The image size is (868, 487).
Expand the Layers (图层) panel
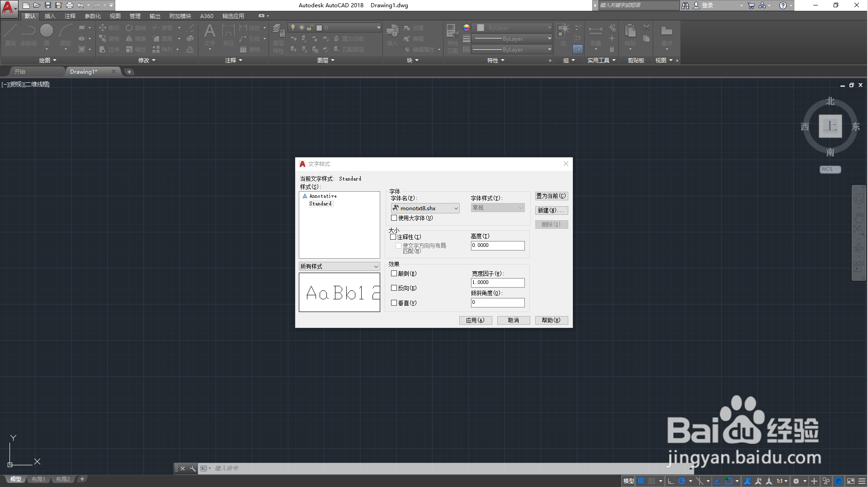point(325,60)
